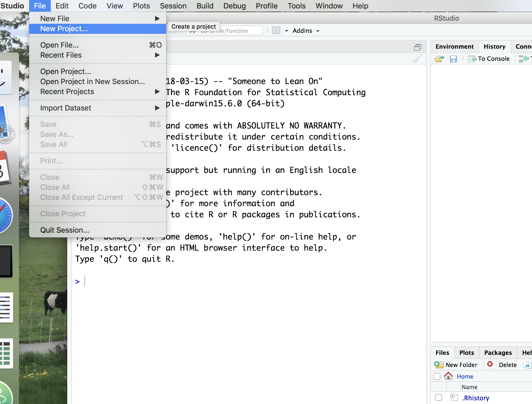Screen dimensions: 532x404
Task: Click the save history floppy disk icon
Action: click(453, 59)
